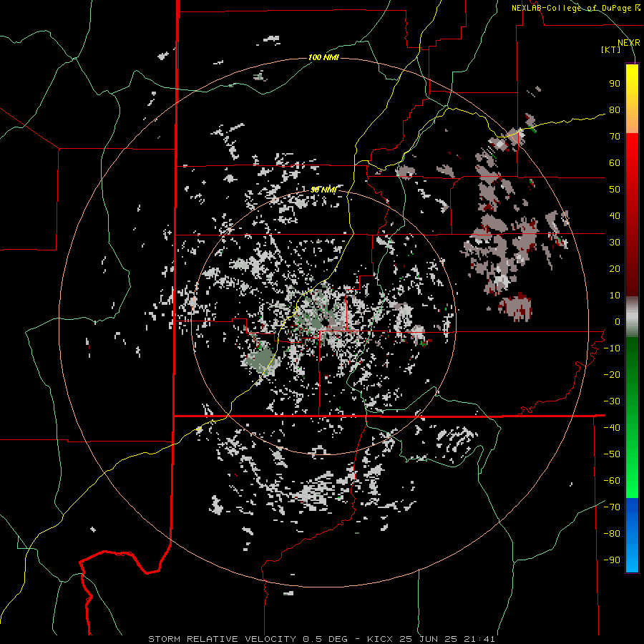This screenshot has height=644, width=644.
Task: Click the -20 value on velocity scale
Action: (612, 375)
